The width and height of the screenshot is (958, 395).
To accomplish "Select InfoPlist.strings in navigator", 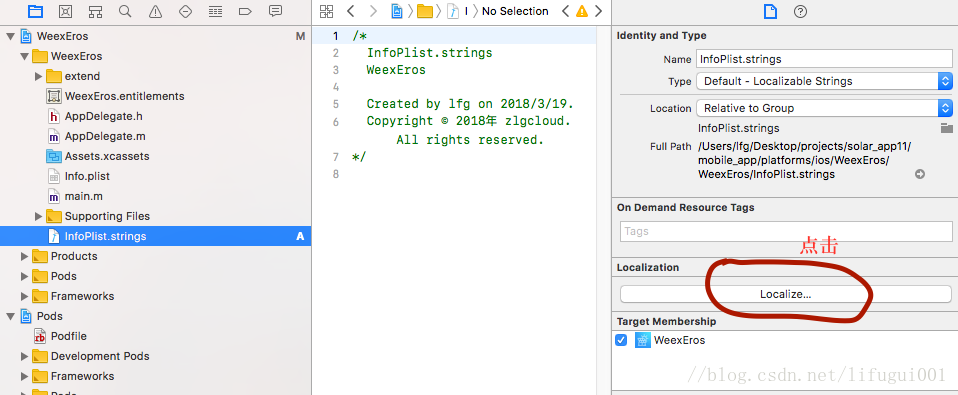I will [x=155, y=236].
